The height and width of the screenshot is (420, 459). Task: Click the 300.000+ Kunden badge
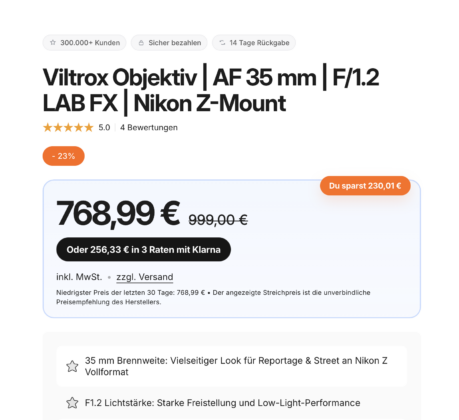(x=84, y=43)
